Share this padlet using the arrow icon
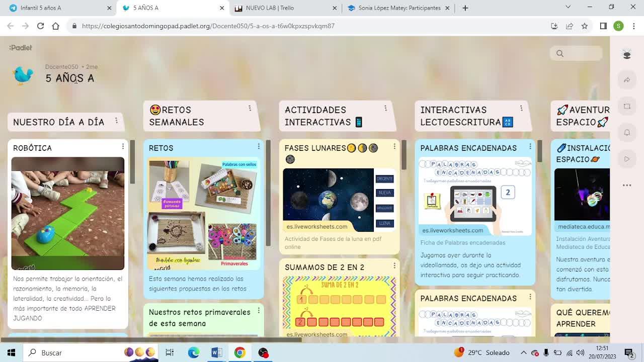Image resolution: width=644 pixels, height=362 pixels. [627, 80]
